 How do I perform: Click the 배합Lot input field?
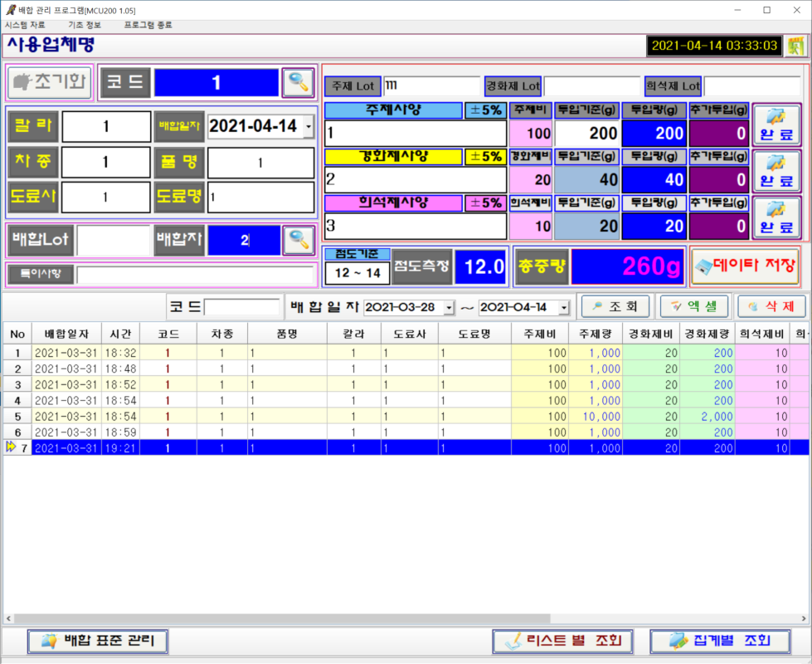(x=114, y=240)
